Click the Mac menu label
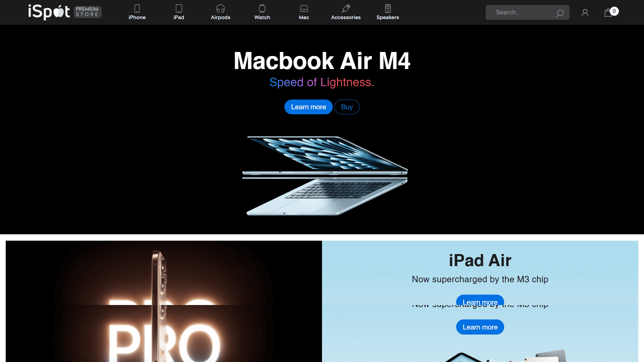644x362 pixels. (304, 17)
